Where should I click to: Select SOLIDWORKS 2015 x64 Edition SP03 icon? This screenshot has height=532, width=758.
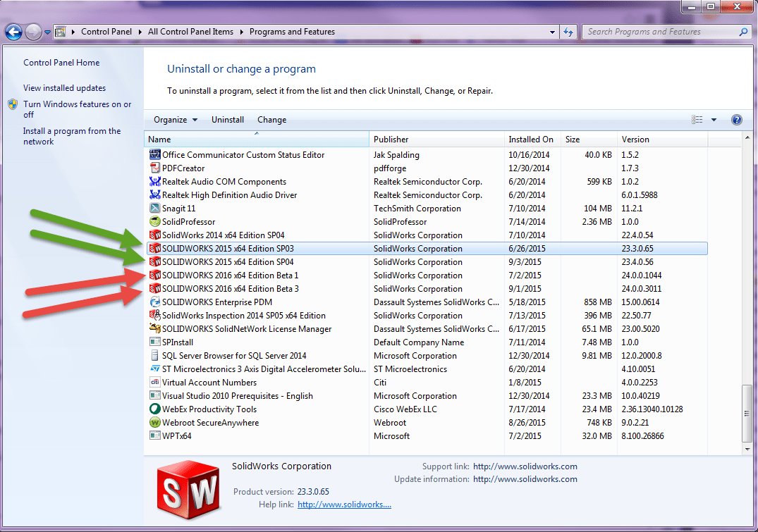click(x=154, y=248)
